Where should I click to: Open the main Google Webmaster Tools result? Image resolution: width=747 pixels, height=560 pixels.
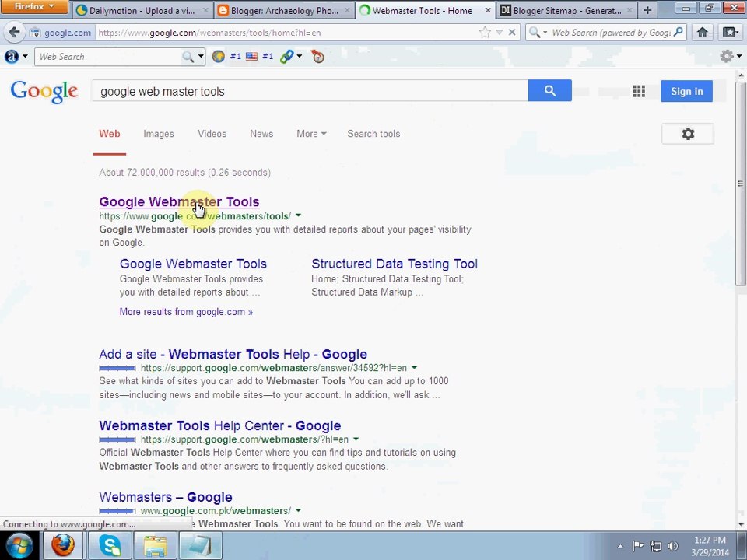pos(179,201)
